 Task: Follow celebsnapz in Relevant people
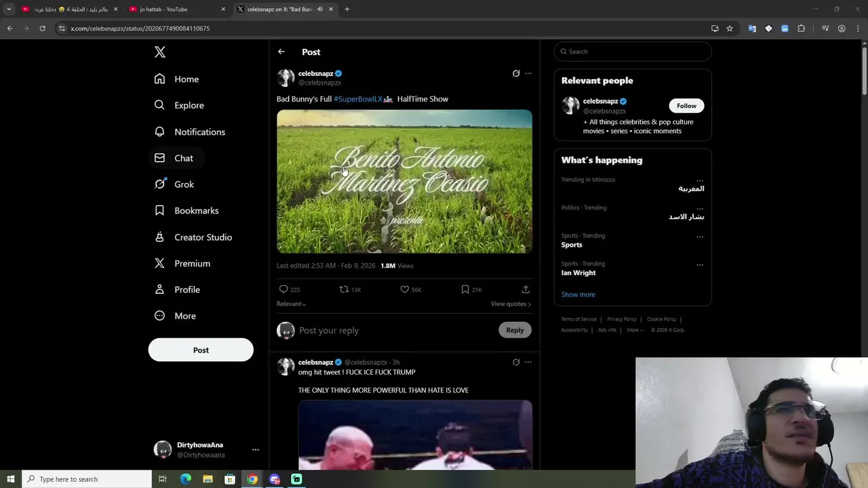[x=686, y=106]
